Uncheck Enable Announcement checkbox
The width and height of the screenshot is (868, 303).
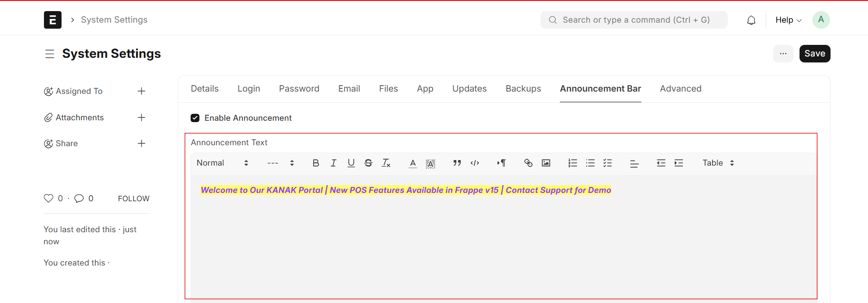[x=195, y=118]
